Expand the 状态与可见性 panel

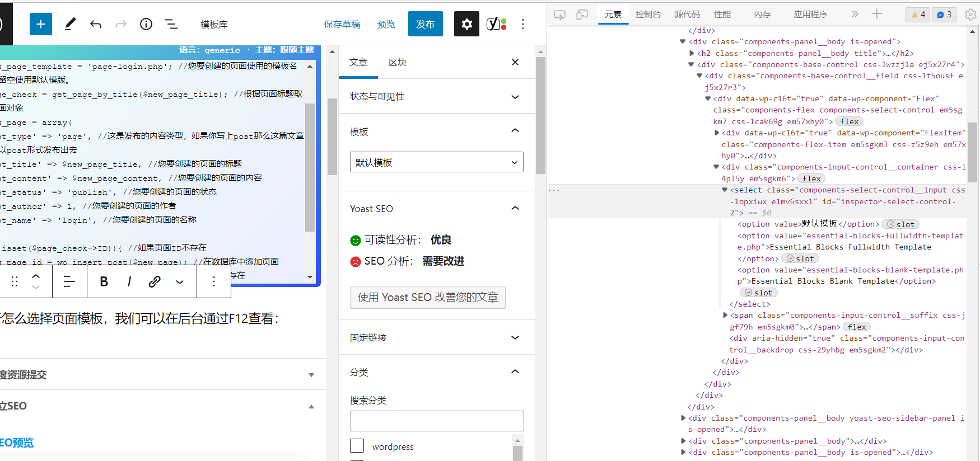[x=436, y=97]
